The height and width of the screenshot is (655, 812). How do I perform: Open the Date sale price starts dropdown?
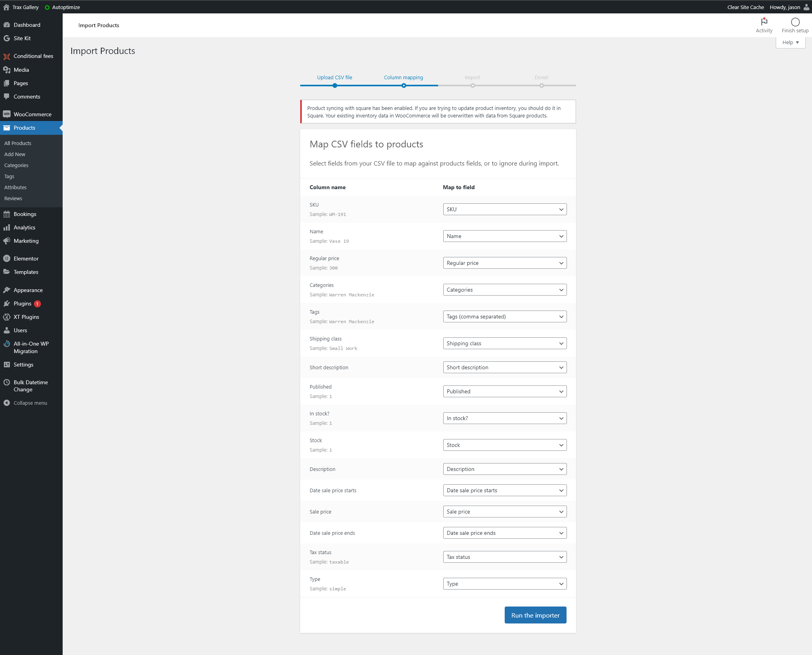(505, 490)
